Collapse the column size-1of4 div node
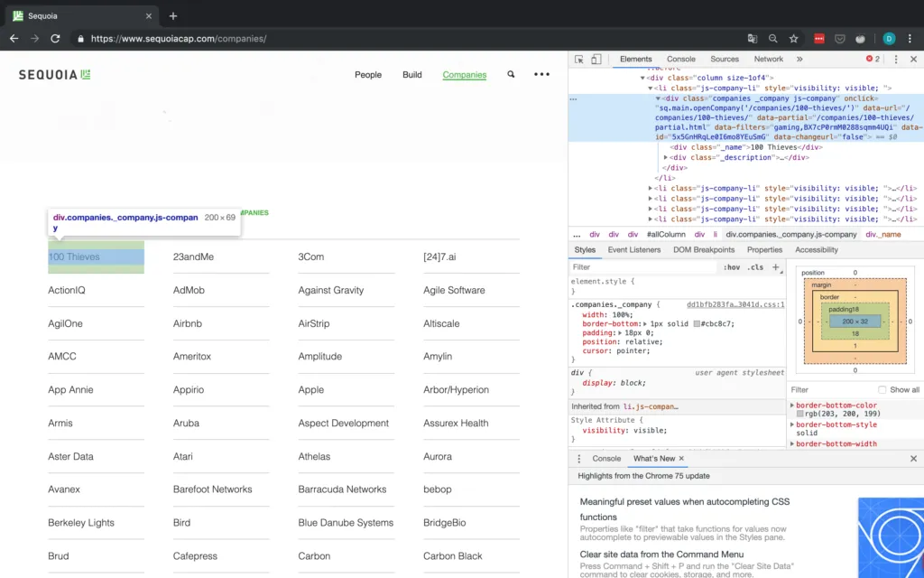Image resolution: width=924 pixels, height=578 pixels. point(642,78)
